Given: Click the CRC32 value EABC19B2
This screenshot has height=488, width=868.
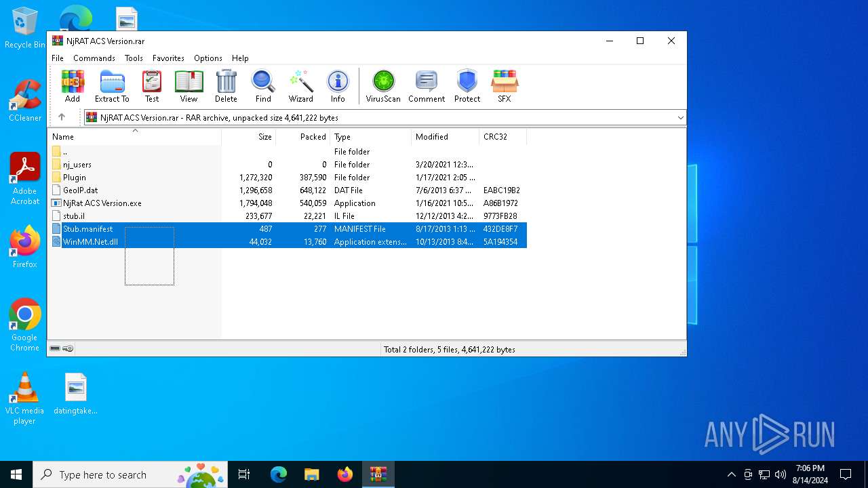Looking at the screenshot, I should click(x=501, y=190).
